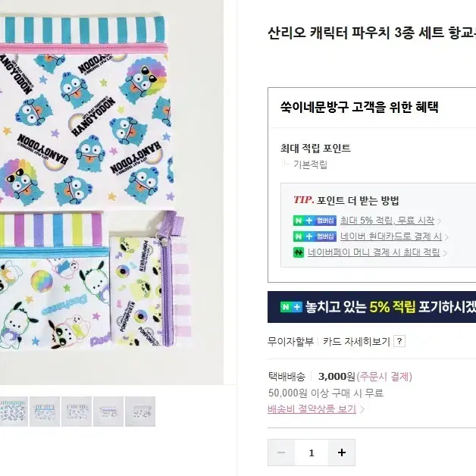This screenshot has height=476, width=476.
Task: Click the second N+ 멤버십 badge icon
Action: coord(315,236)
